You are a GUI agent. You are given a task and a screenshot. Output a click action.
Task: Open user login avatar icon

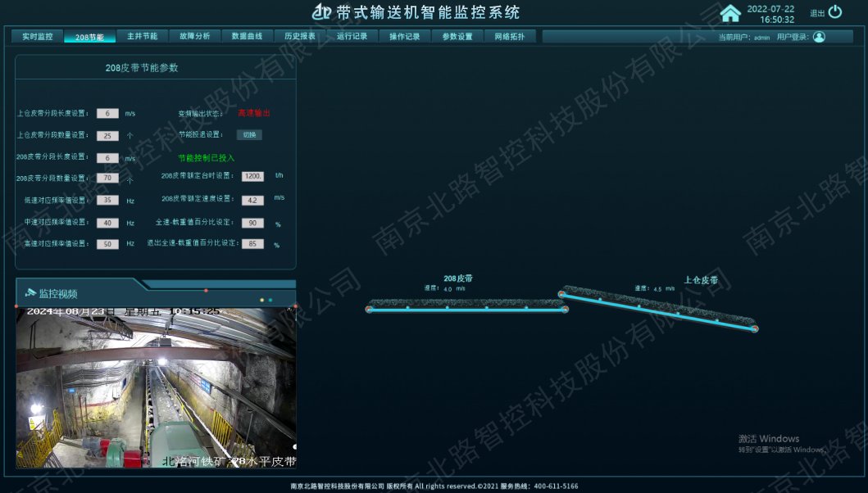pos(819,37)
